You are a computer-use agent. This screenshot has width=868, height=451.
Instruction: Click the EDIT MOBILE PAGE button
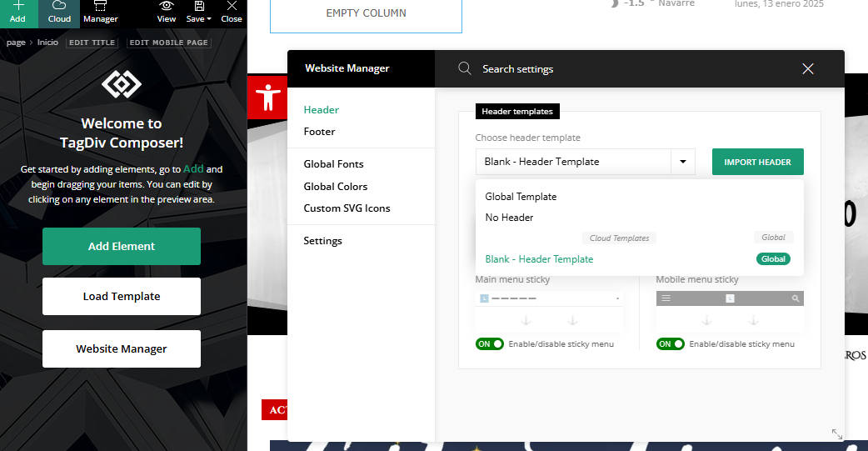click(x=169, y=43)
